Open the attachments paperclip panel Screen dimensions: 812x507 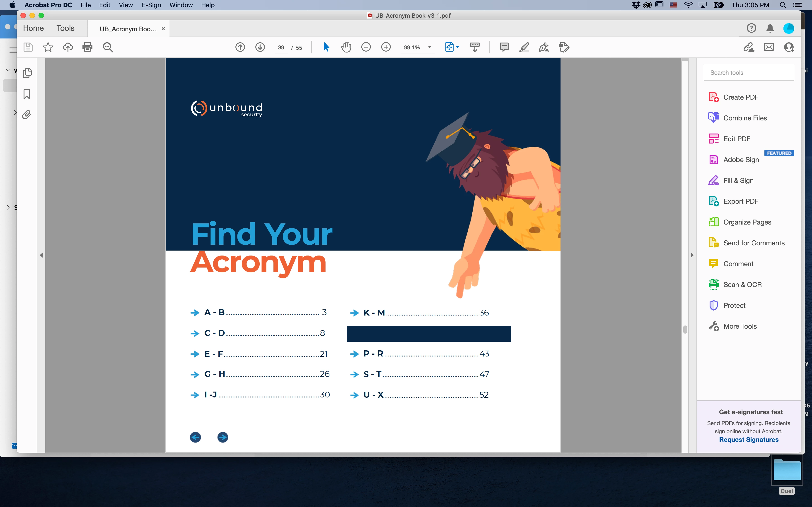[x=27, y=115]
